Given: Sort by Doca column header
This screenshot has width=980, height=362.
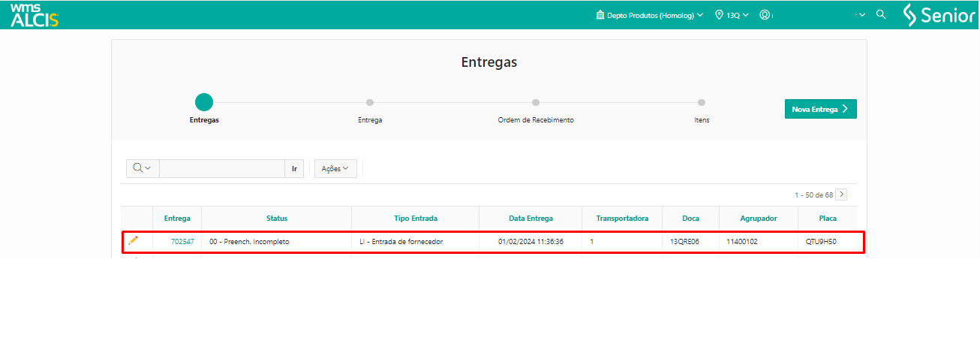Looking at the screenshot, I should pos(690,219).
